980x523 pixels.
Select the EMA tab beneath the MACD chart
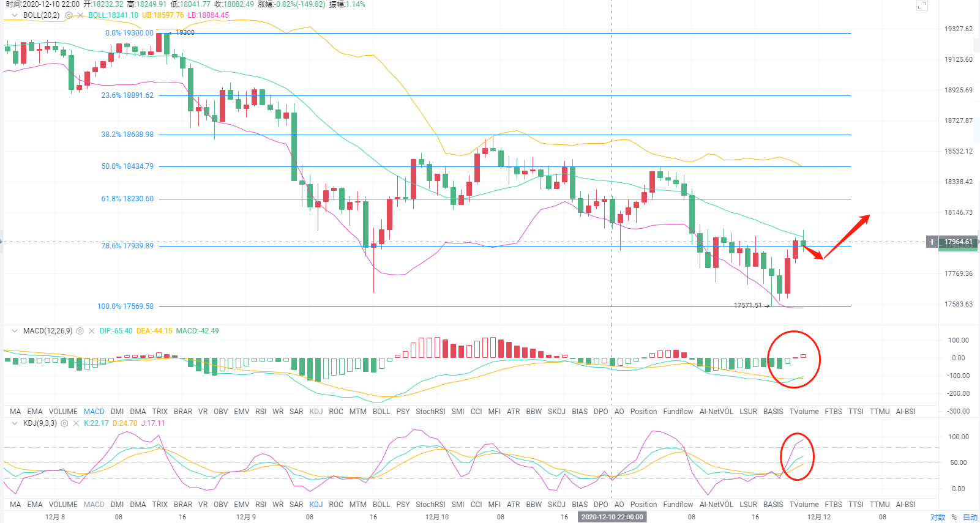[35, 412]
